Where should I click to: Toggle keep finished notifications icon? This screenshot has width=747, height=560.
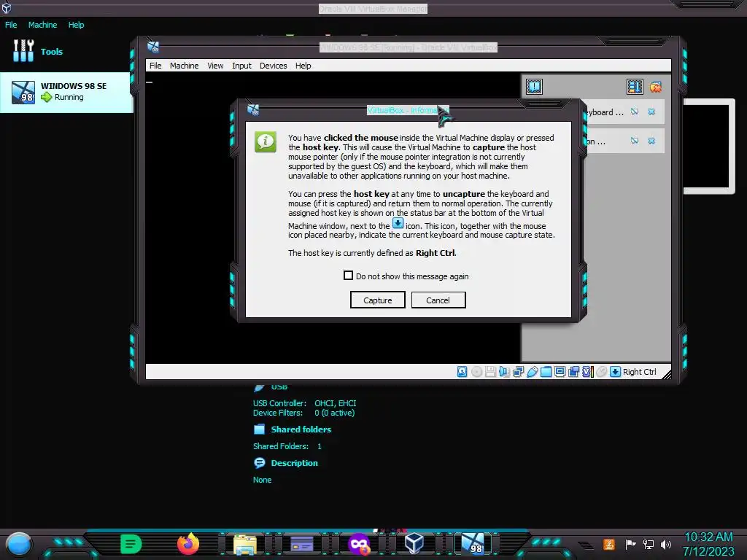(x=635, y=87)
